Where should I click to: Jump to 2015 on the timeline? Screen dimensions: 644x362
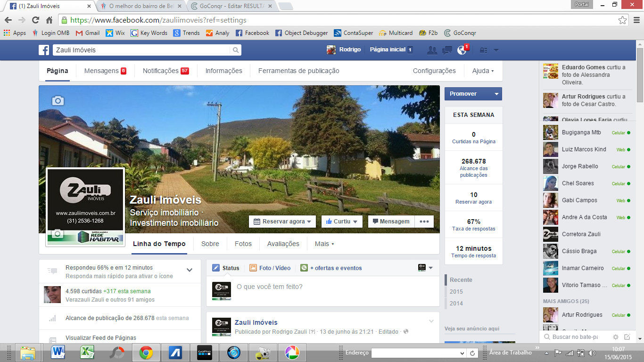click(x=456, y=292)
